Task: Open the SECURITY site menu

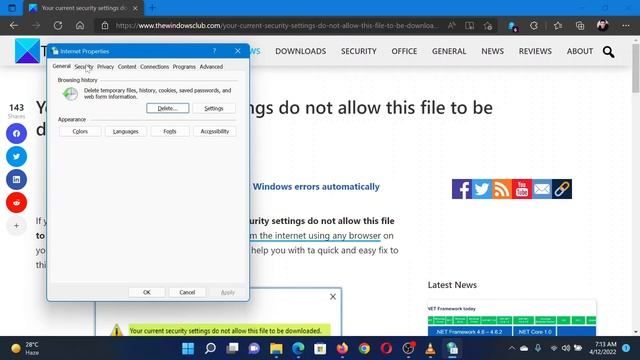Action: pos(359,51)
